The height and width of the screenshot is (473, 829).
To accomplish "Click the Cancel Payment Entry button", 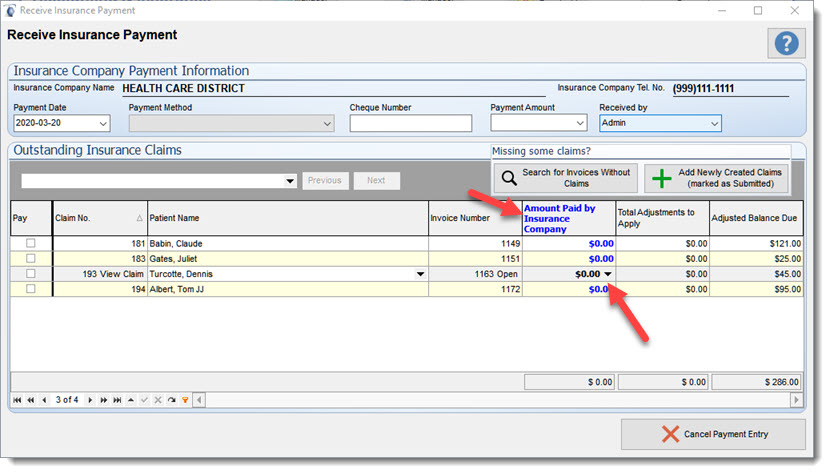I will point(713,435).
